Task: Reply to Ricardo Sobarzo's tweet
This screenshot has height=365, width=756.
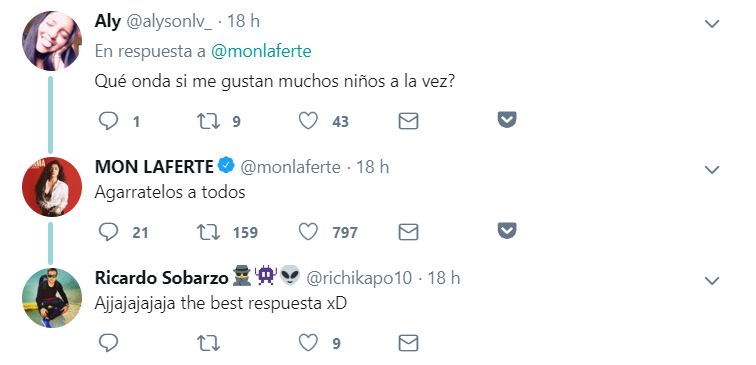Action: click(x=108, y=343)
